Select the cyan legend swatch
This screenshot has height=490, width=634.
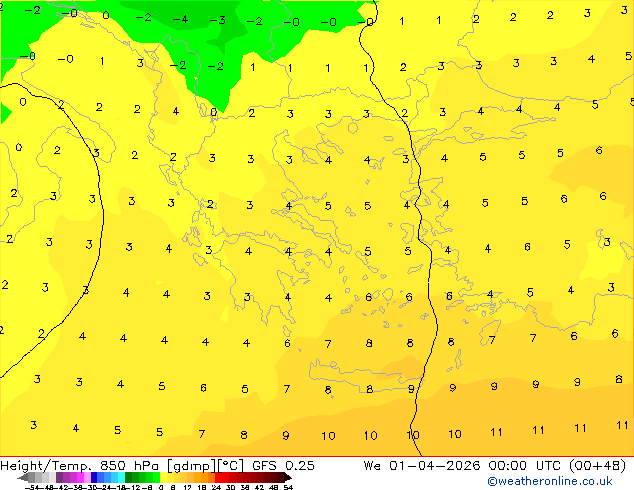pyautogui.click(x=121, y=477)
